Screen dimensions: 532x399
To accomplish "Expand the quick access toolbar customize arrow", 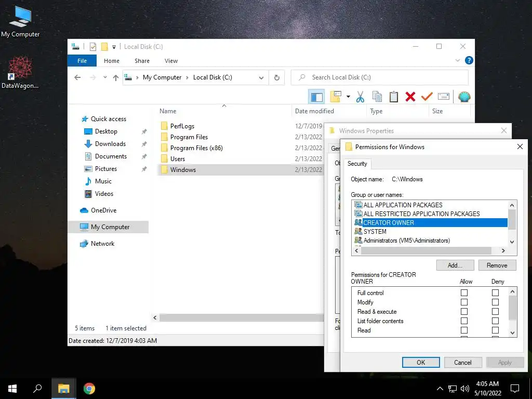I will tap(114, 47).
